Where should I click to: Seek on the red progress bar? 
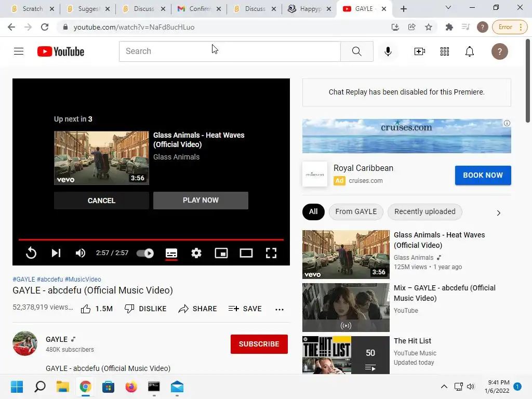coord(151,240)
